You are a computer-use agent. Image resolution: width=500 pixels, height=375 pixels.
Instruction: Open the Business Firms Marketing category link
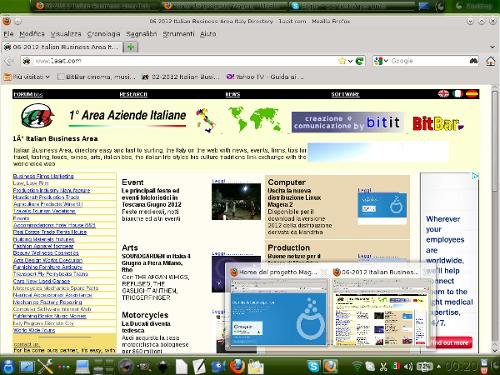[x=43, y=176]
